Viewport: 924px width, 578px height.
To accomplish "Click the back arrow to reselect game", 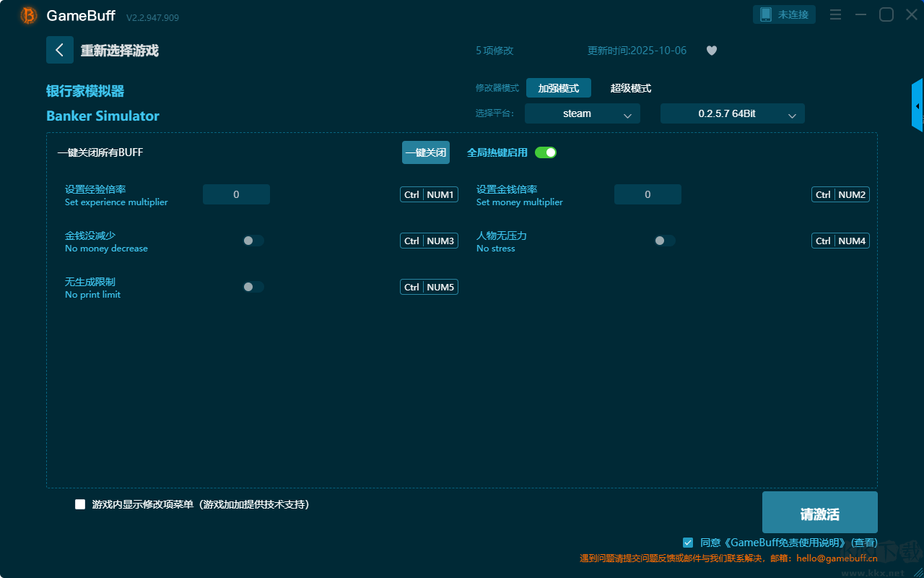I will (59, 50).
